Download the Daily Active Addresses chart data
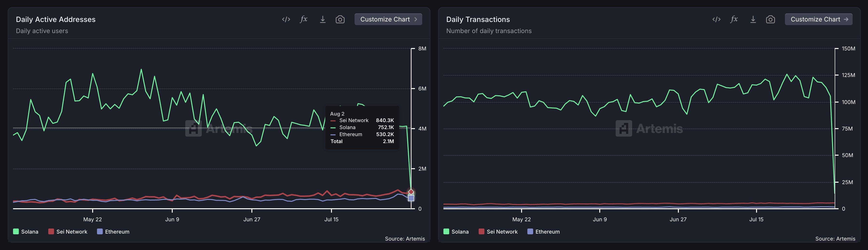Screen dimensions: 868x250 pyautogui.click(x=323, y=20)
